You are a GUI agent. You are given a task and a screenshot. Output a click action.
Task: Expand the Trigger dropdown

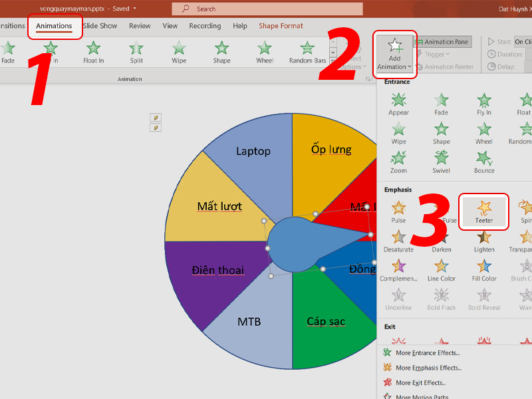tap(437, 55)
